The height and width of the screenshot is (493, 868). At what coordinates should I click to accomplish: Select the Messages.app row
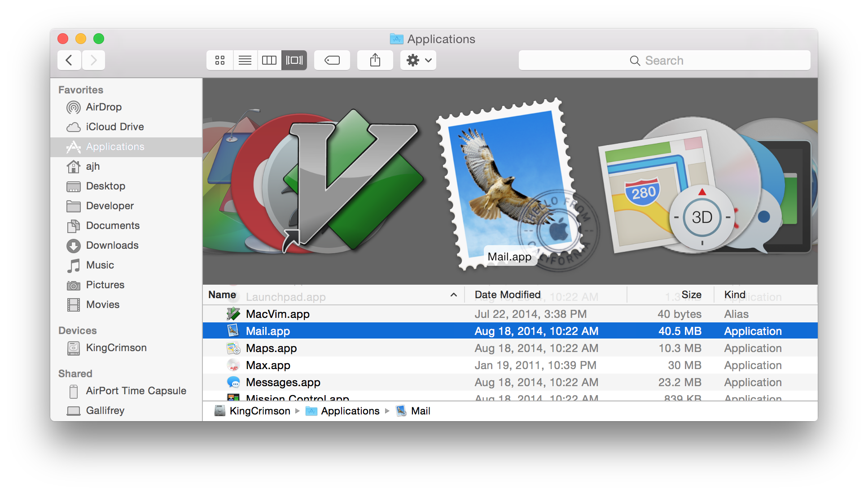tap(510, 382)
